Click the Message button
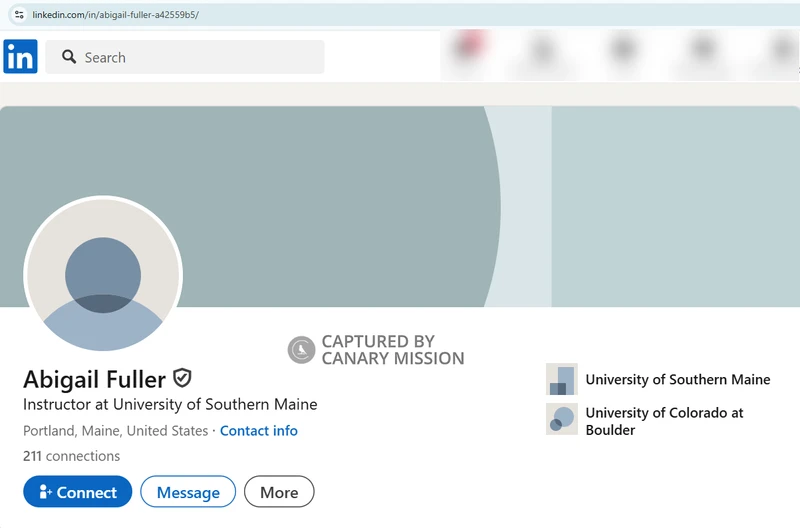800x528 pixels. point(188,492)
